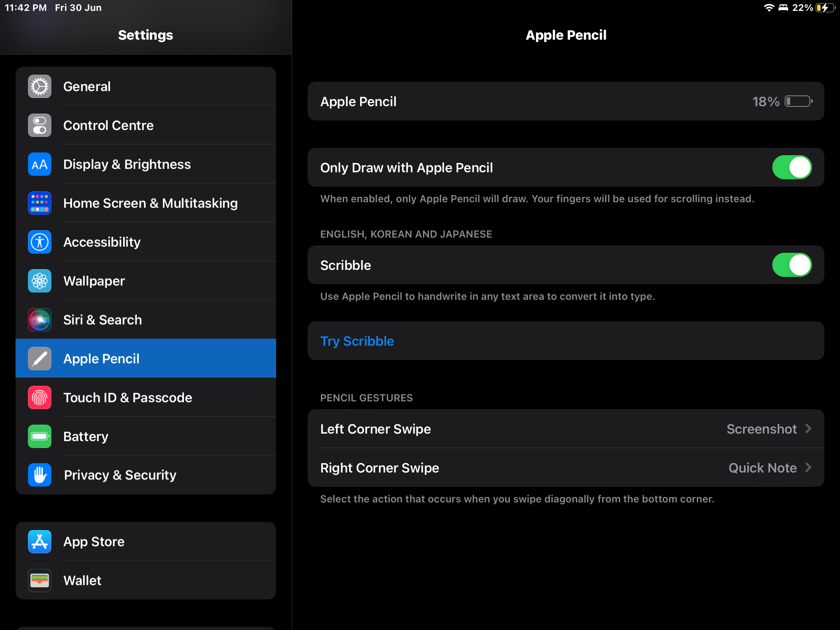
Task: Tap the Home Screen grid icon
Action: tap(40, 203)
